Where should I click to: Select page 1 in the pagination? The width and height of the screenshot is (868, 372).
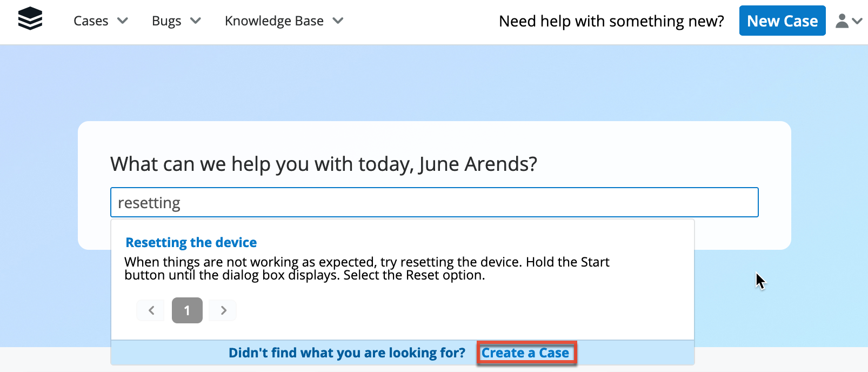[187, 310]
